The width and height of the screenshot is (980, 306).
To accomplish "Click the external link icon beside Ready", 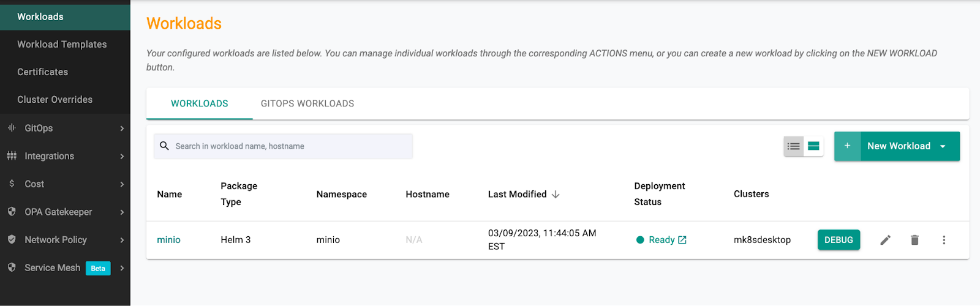I will click(682, 240).
